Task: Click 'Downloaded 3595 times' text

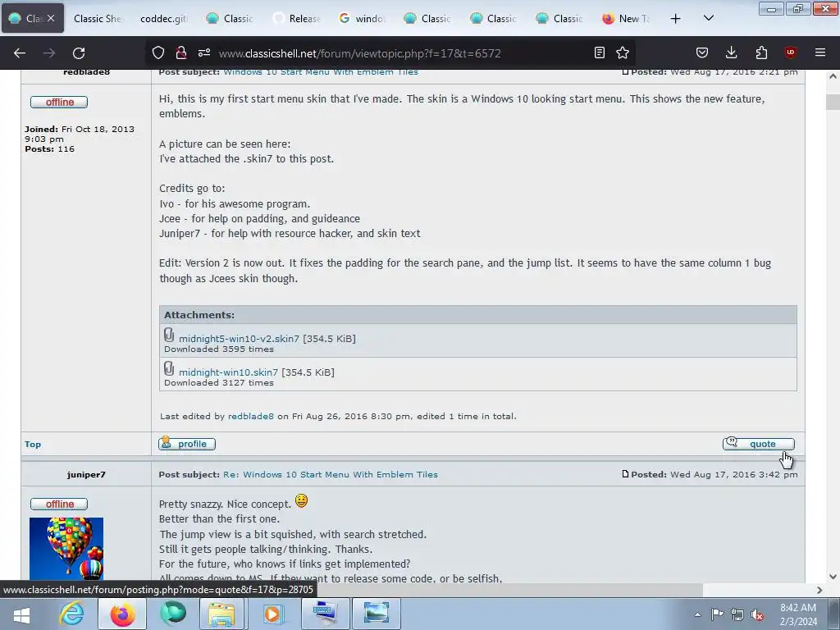Action: (218, 349)
